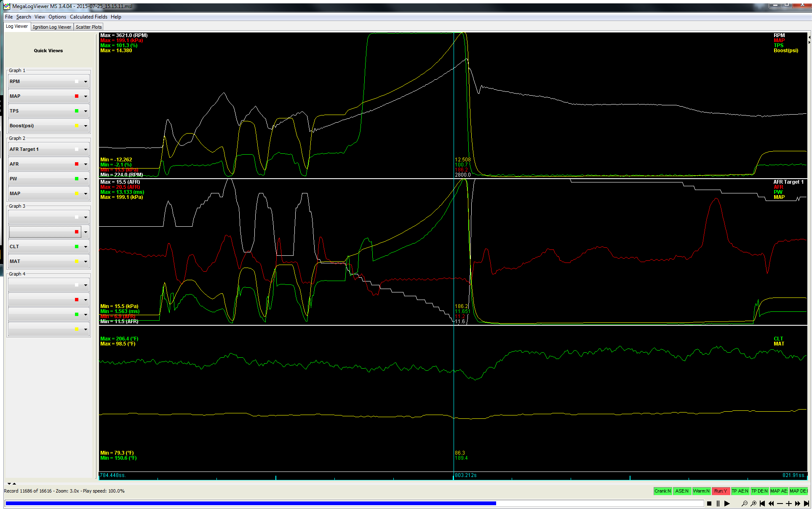
Task: Click the rewind double-arrow icon
Action: pyautogui.click(x=771, y=504)
